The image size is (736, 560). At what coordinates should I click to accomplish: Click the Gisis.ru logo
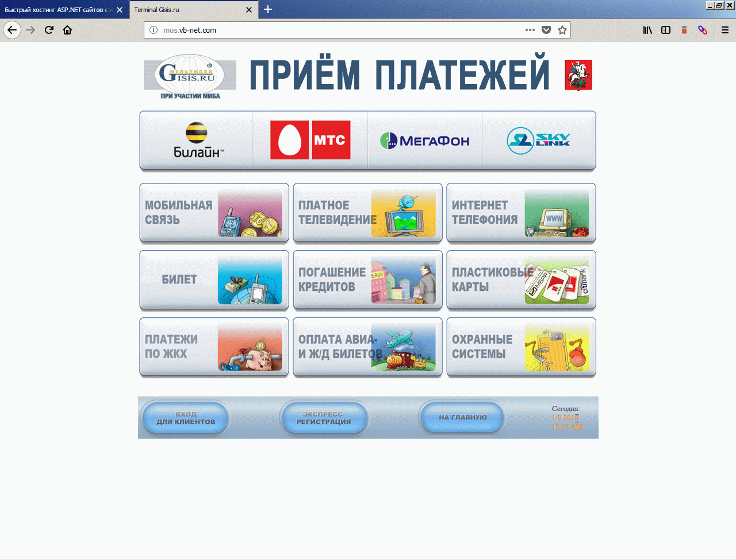[190, 76]
